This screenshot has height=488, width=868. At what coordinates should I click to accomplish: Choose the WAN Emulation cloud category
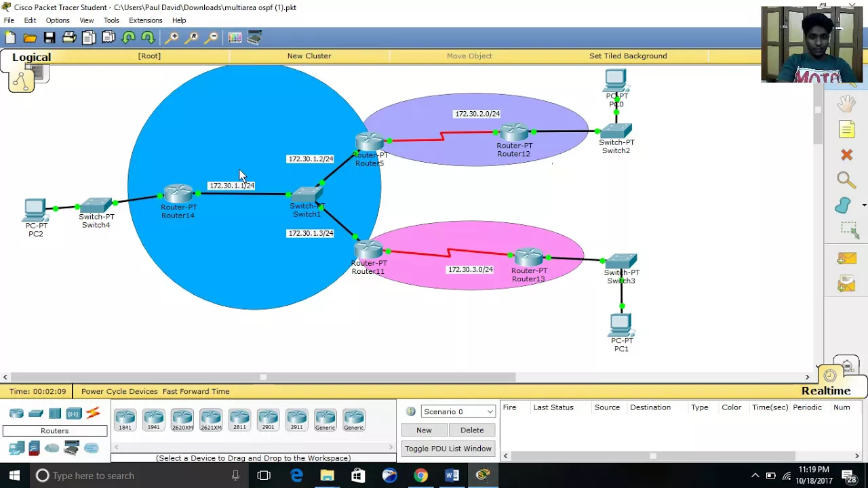click(52, 448)
